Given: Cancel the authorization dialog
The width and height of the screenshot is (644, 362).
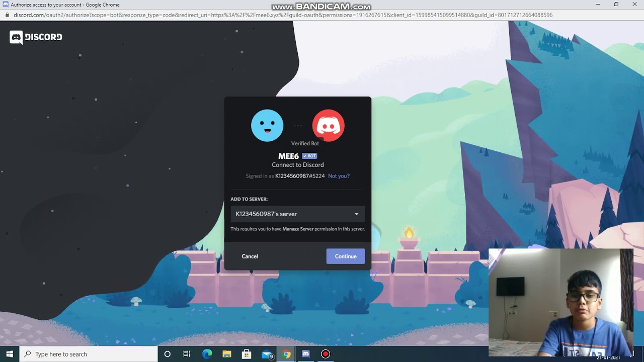Looking at the screenshot, I should pos(250,256).
